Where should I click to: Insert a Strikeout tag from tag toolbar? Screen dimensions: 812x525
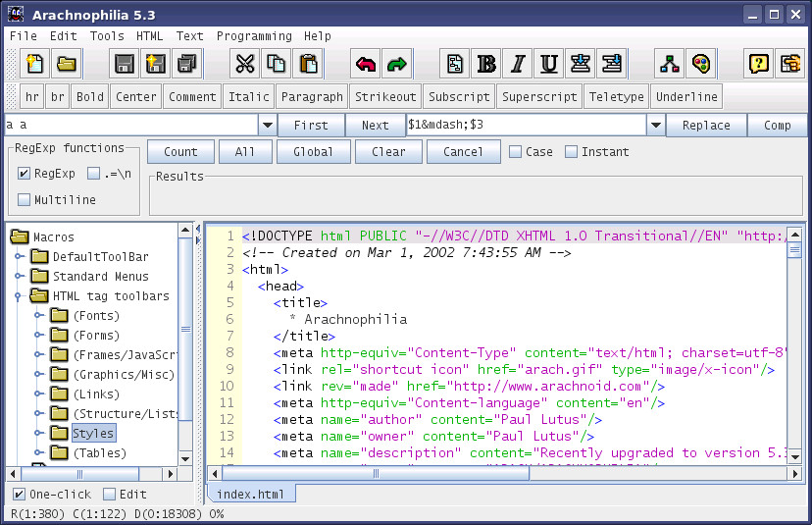(x=385, y=97)
